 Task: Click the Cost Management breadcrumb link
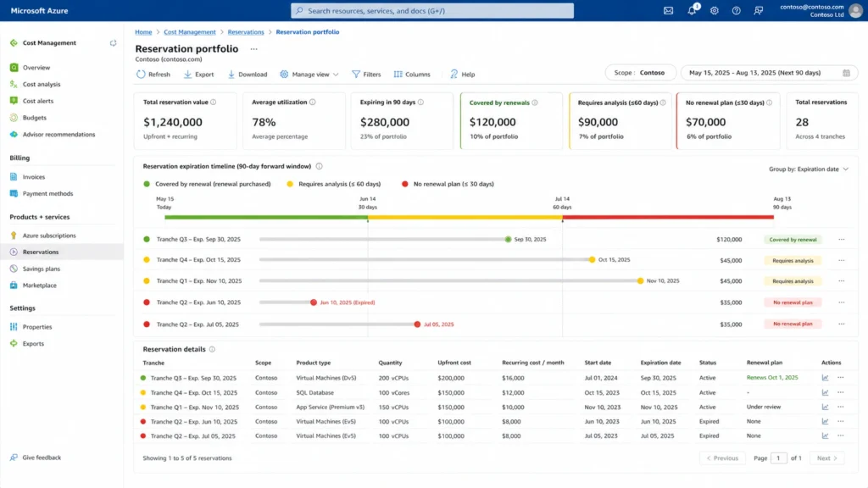click(x=189, y=32)
